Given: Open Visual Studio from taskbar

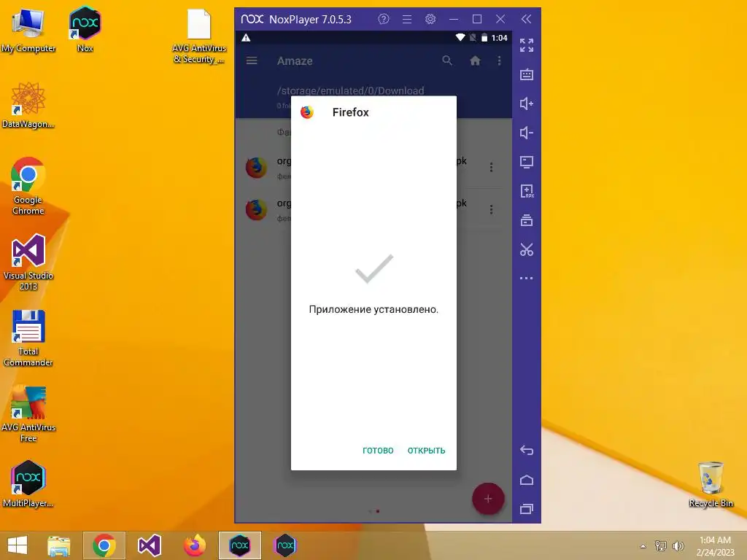Looking at the screenshot, I should click(149, 545).
